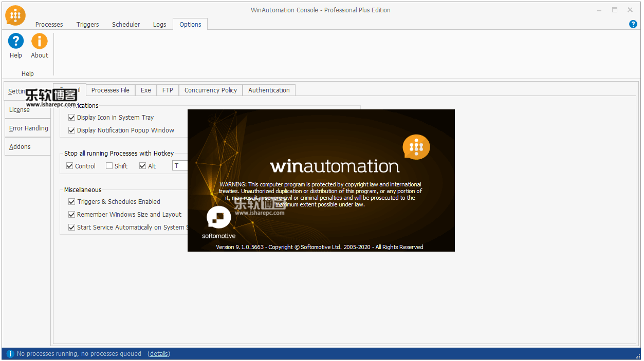Open the Error Handling settings section
This screenshot has height=361, width=644.
pyautogui.click(x=28, y=128)
